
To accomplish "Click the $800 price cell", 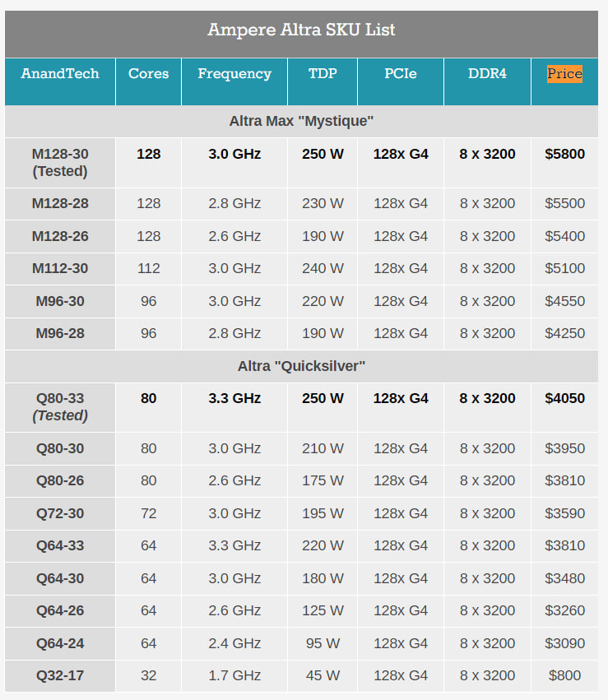I will coord(564,675).
